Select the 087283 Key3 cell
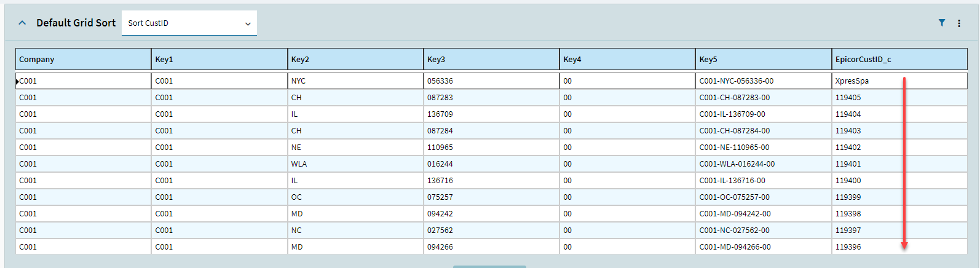This screenshot has height=268, width=980. point(491,98)
